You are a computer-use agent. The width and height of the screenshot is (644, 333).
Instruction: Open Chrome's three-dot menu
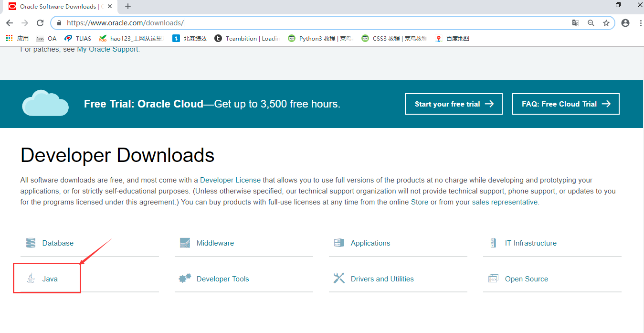tap(640, 23)
